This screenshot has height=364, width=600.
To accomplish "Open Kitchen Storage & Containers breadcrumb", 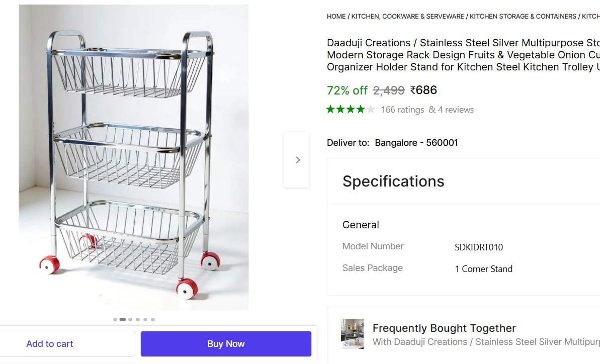I will pyautogui.click(x=523, y=17).
